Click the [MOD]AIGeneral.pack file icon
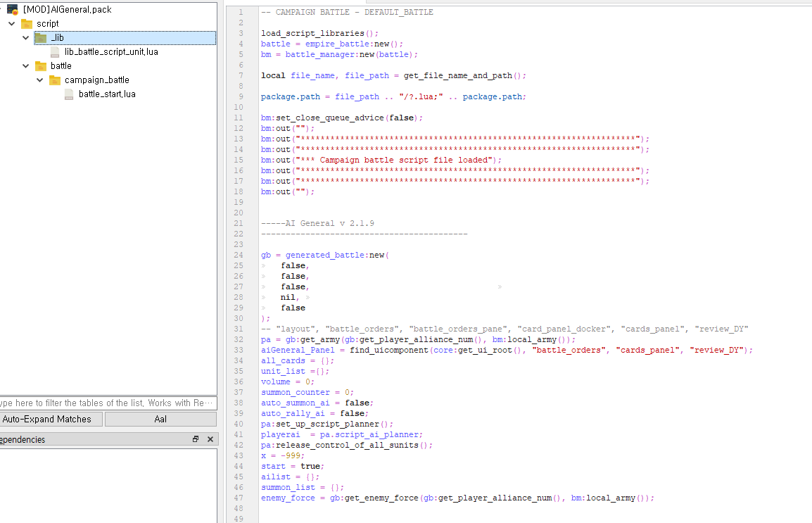Screen dimensions: 812x523 click(x=13, y=10)
